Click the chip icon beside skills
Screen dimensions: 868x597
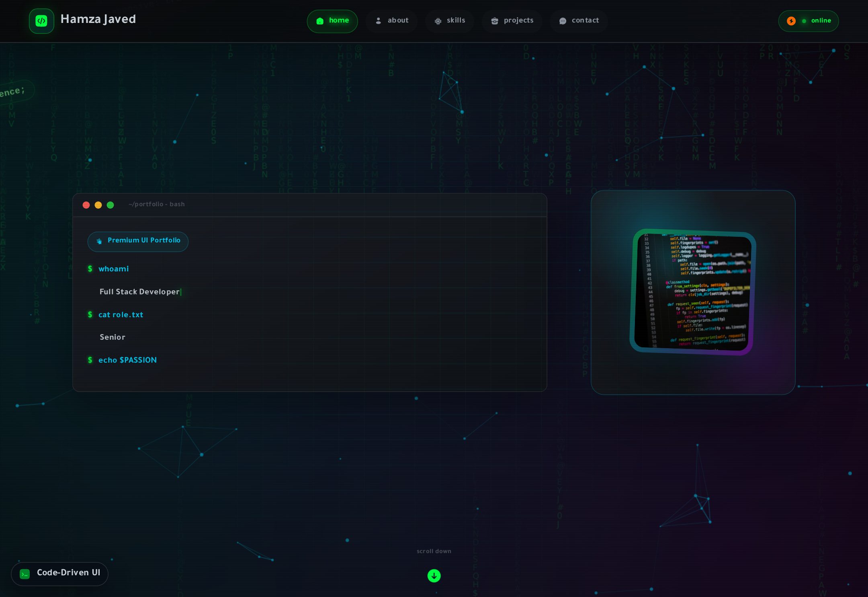(x=438, y=21)
